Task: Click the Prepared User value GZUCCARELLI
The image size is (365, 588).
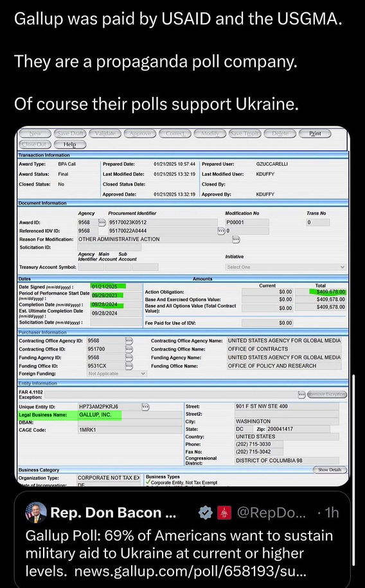Action: point(272,164)
